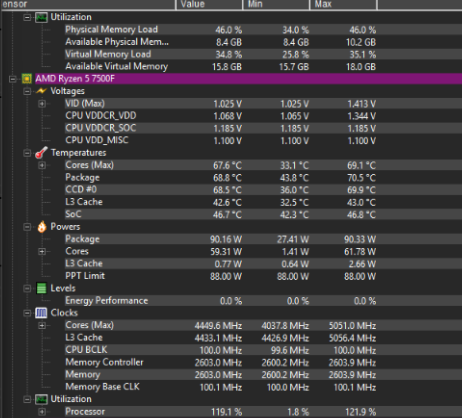This screenshot has height=418, width=462.
Task: Click the 90.16 W package power value
Action: [x=226, y=240]
